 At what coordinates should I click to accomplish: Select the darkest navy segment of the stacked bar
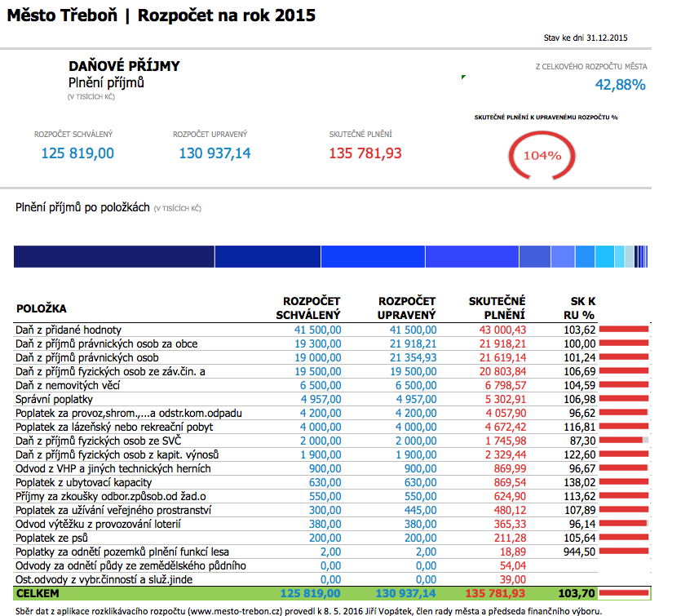(113, 256)
